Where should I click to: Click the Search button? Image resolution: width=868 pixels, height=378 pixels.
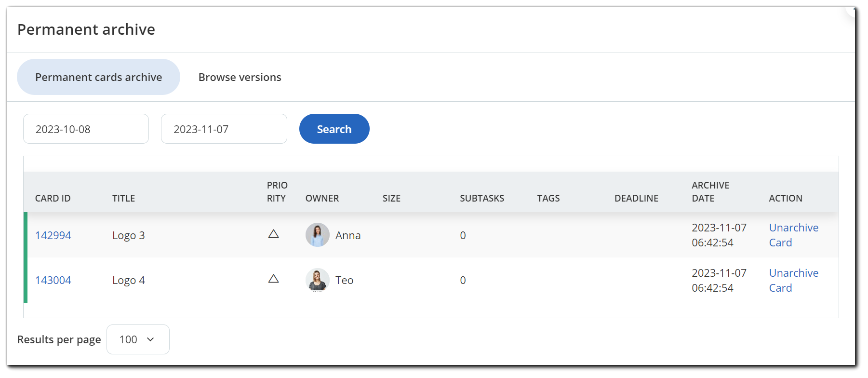pos(334,129)
